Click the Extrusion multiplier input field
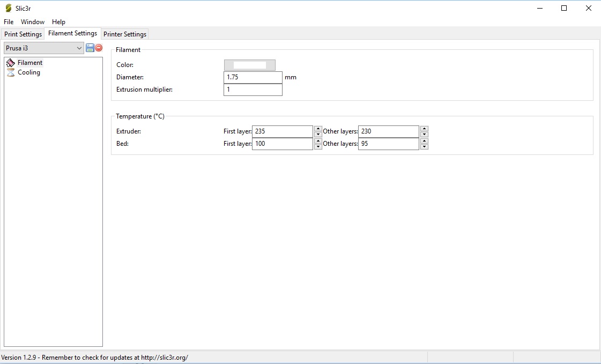The width and height of the screenshot is (601, 364). coord(253,90)
